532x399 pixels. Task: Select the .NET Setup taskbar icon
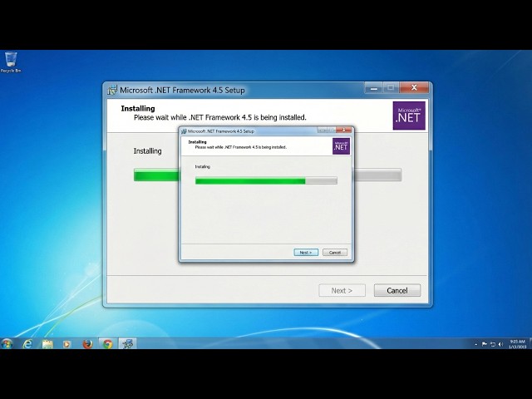click(x=127, y=343)
